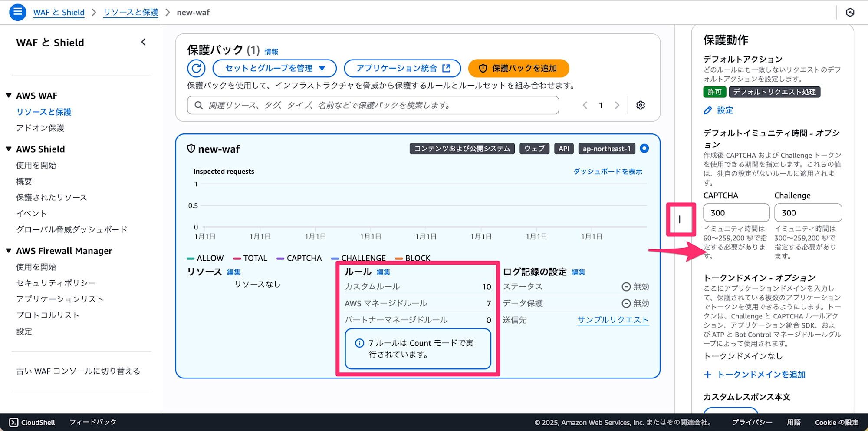Click the ap-northeast-1 region tag
The width and height of the screenshot is (868, 431).
tap(607, 149)
